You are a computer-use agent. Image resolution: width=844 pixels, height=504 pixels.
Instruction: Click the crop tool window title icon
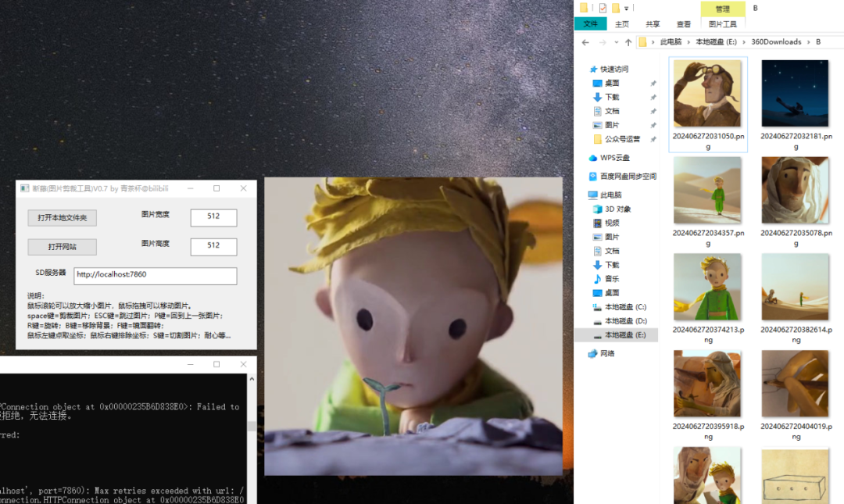coord(24,188)
